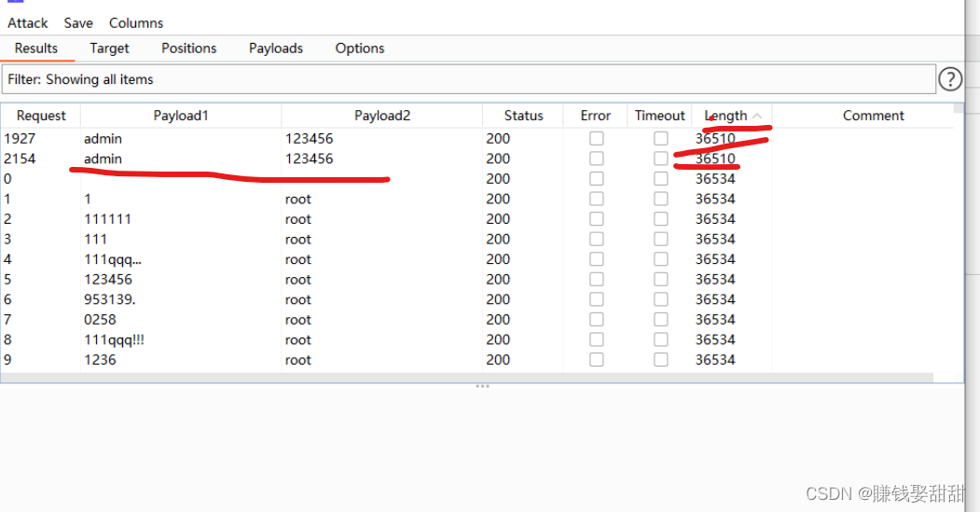
Task: Toggle Error checkbox for request 0
Action: click(596, 179)
